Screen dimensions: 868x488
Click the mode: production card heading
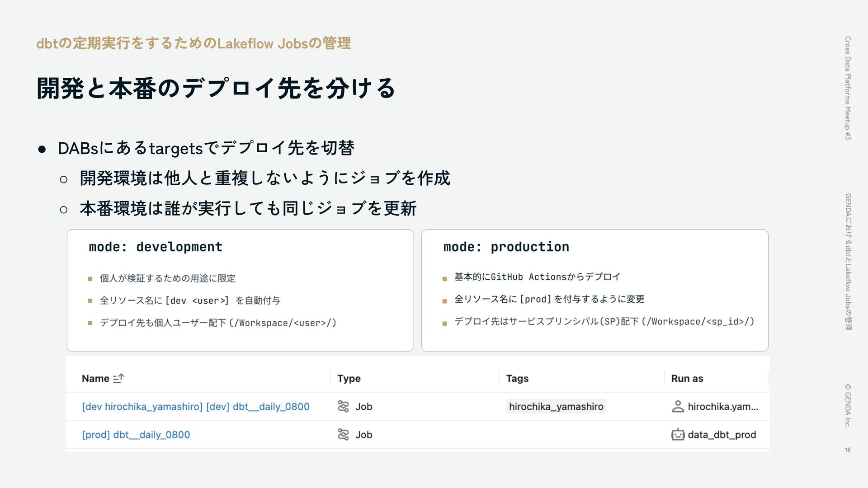[x=506, y=247]
